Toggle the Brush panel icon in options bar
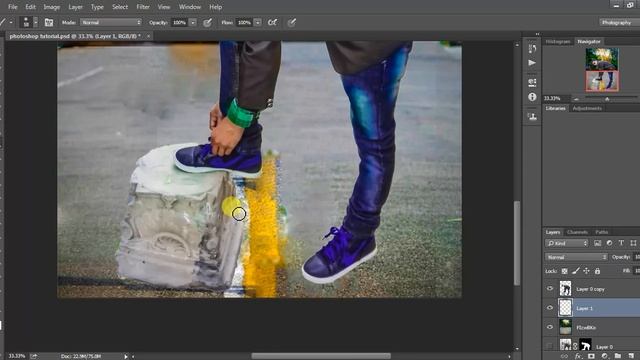The height and width of the screenshot is (360, 640). click(x=49, y=22)
